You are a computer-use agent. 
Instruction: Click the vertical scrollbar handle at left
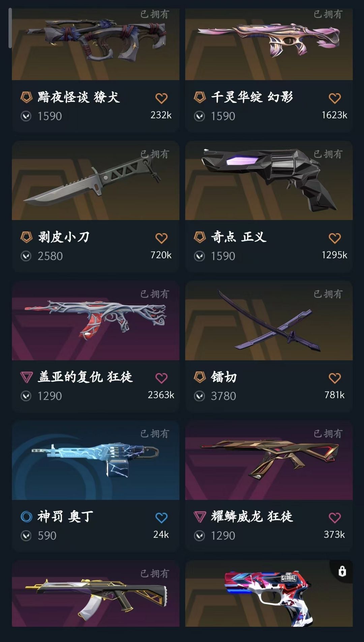click(x=10, y=28)
